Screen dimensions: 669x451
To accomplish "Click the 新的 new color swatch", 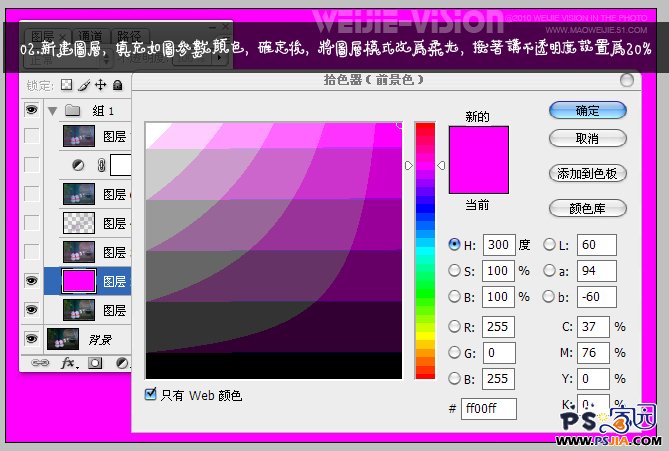I will [x=478, y=143].
